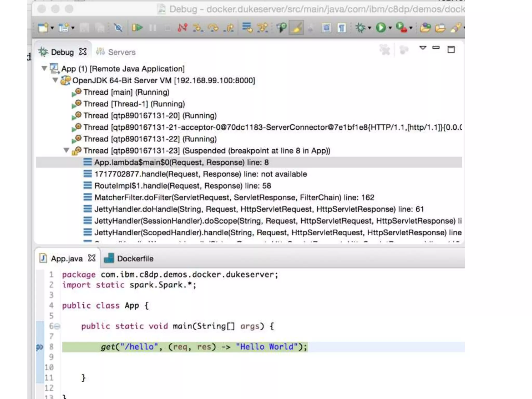Click the Disconnect toolbar icon
This screenshot has height=399, width=532.
(x=182, y=28)
